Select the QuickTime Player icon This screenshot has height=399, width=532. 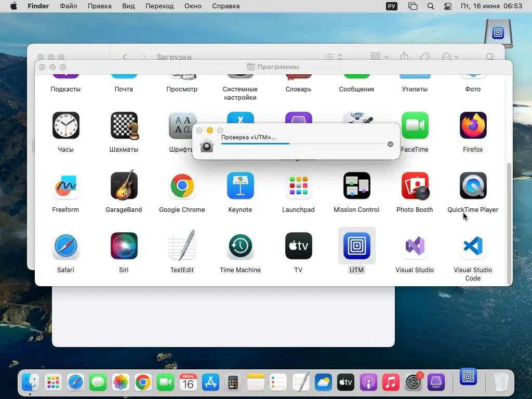(x=473, y=185)
